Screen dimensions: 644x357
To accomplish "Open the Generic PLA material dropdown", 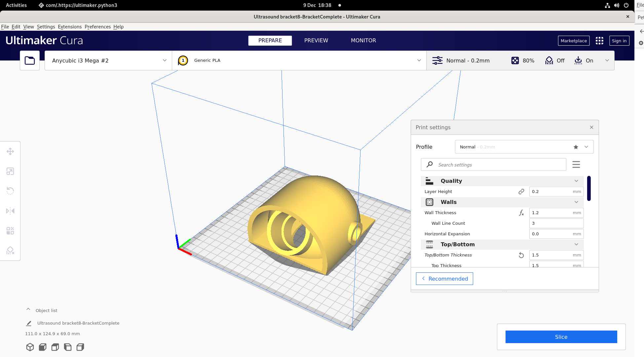I will point(299,60).
